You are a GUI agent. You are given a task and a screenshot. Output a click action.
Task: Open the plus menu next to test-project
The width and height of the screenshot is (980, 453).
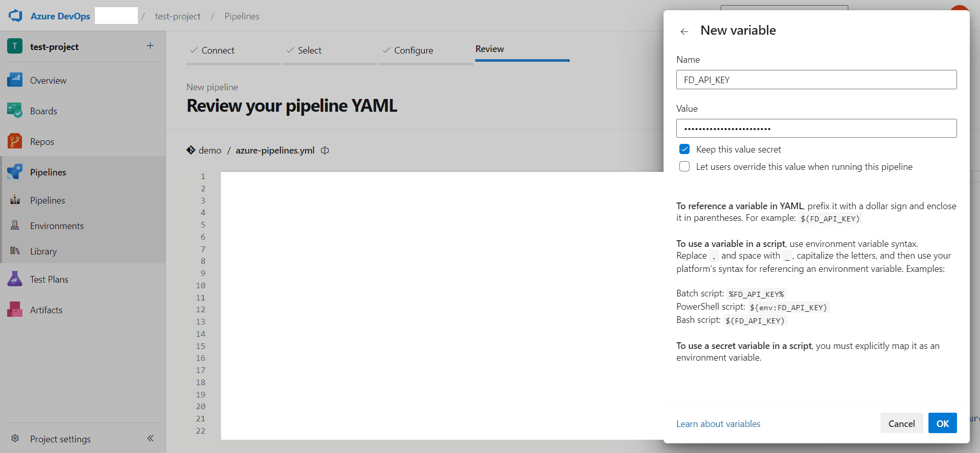[150, 46]
